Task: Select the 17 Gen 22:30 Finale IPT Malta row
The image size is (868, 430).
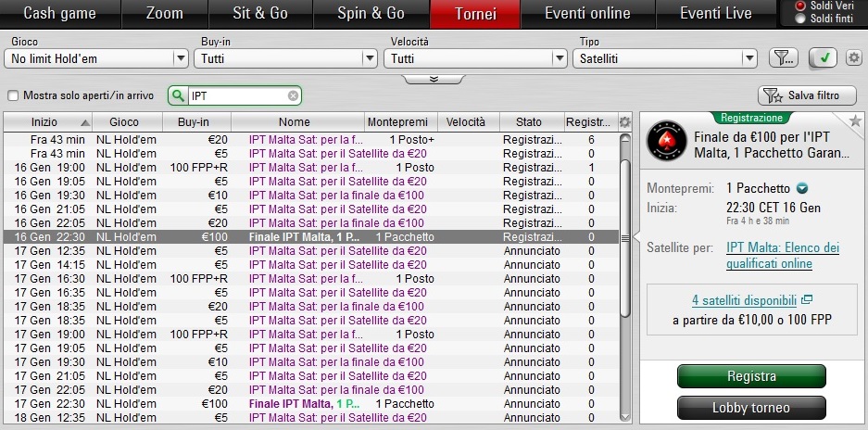Action: 311,403
